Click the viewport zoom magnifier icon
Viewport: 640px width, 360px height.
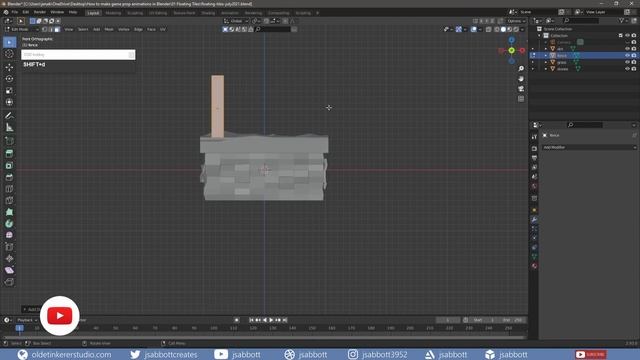tap(521, 69)
